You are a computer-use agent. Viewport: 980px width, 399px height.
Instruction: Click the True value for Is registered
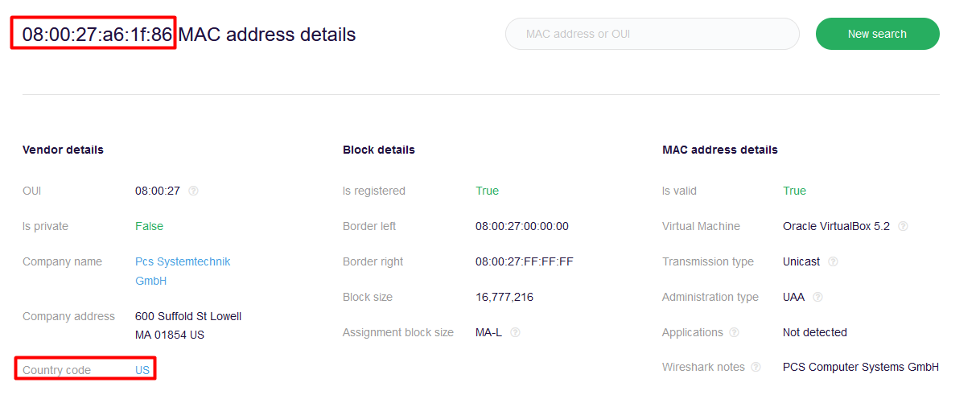tap(487, 191)
